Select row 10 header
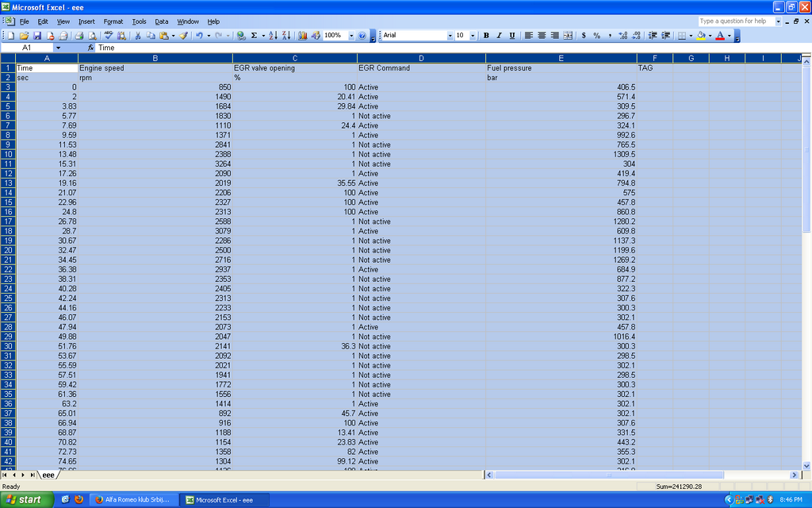The height and width of the screenshot is (508, 812). click(x=8, y=154)
